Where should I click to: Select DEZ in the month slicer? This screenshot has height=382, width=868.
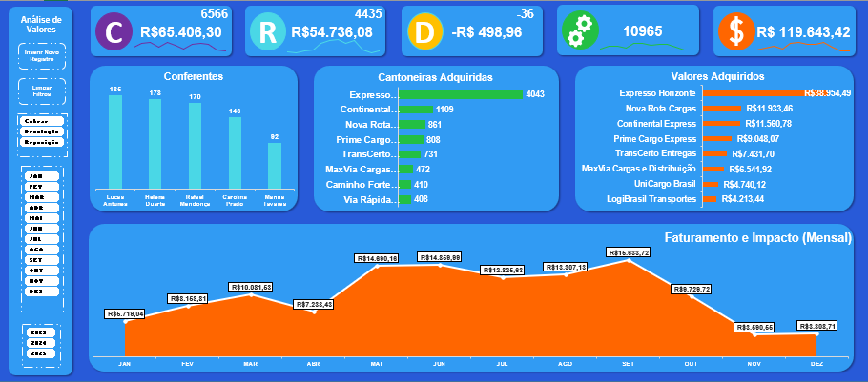(x=38, y=292)
